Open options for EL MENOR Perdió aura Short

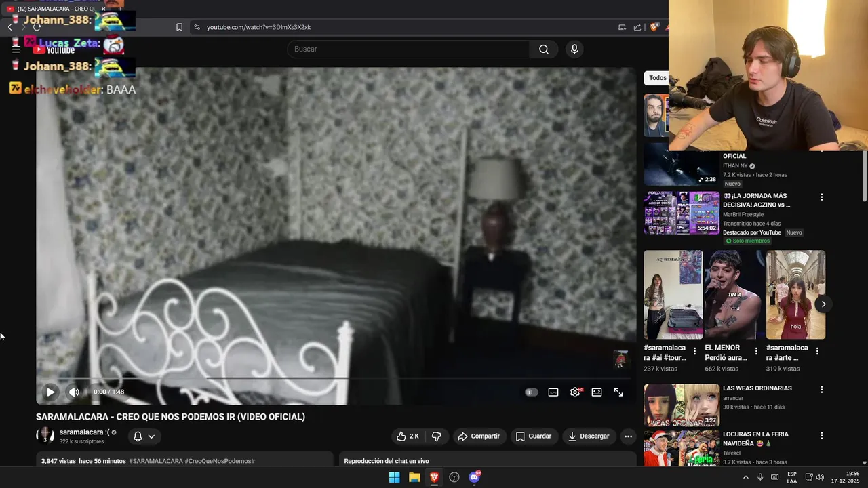click(756, 351)
